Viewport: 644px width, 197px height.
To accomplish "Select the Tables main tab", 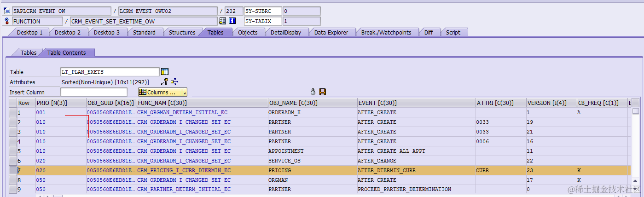I will tap(215, 32).
